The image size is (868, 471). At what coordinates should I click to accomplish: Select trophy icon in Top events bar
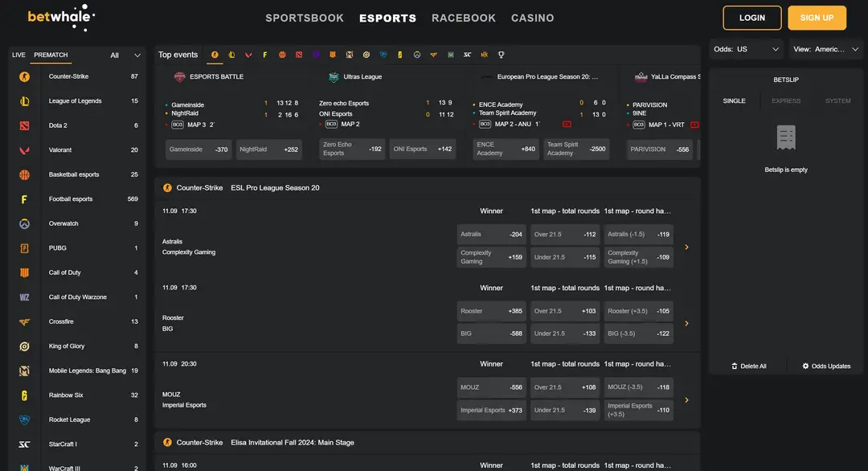(x=501, y=55)
